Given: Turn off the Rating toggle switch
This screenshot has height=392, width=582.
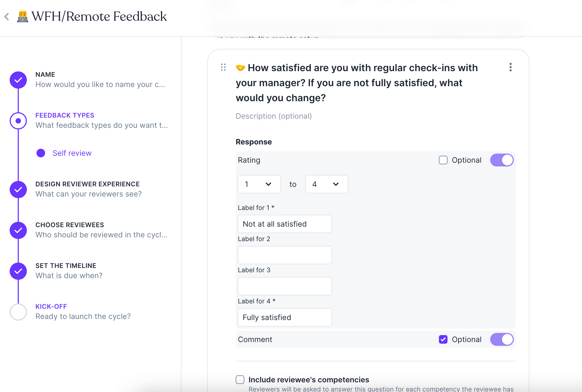Looking at the screenshot, I should coord(502,160).
